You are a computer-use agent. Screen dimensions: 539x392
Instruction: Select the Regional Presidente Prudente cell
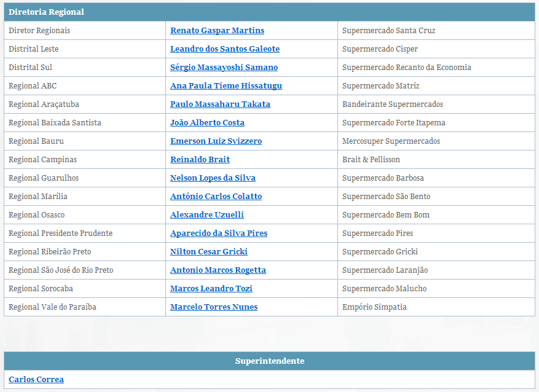(x=85, y=233)
